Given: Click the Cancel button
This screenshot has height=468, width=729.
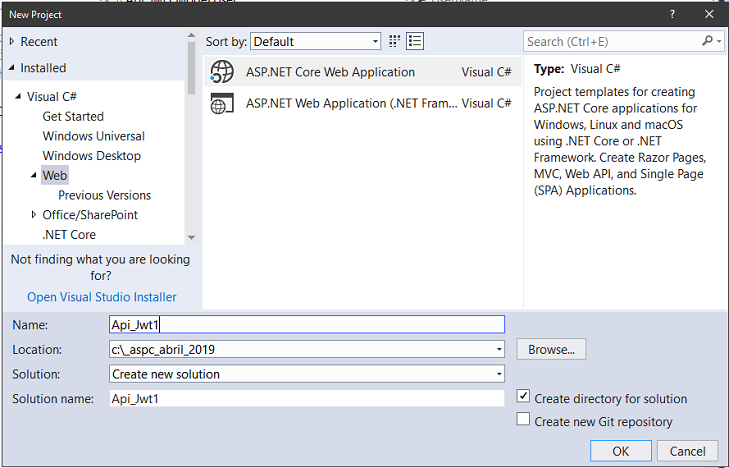Looking at the screenshot, I should click(687, 451).
